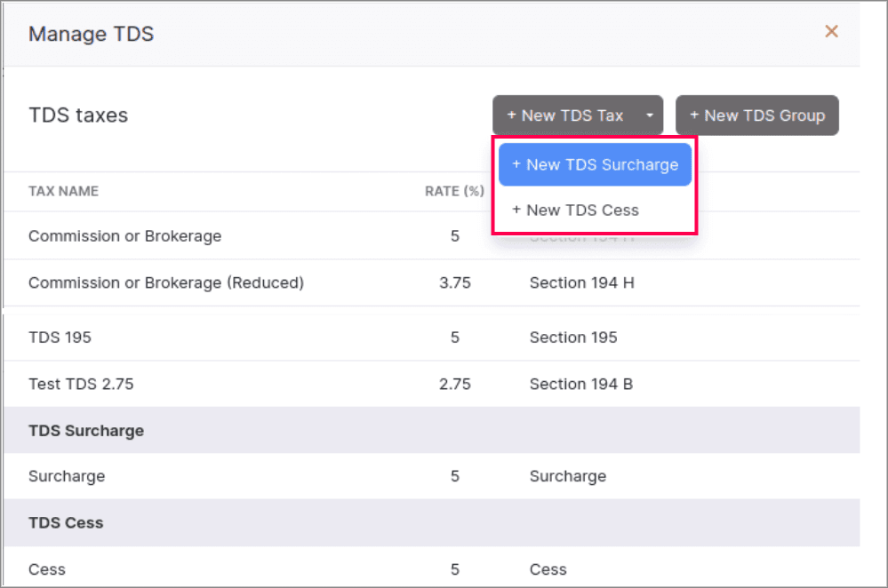Click the RATE (%) column header

453,191
